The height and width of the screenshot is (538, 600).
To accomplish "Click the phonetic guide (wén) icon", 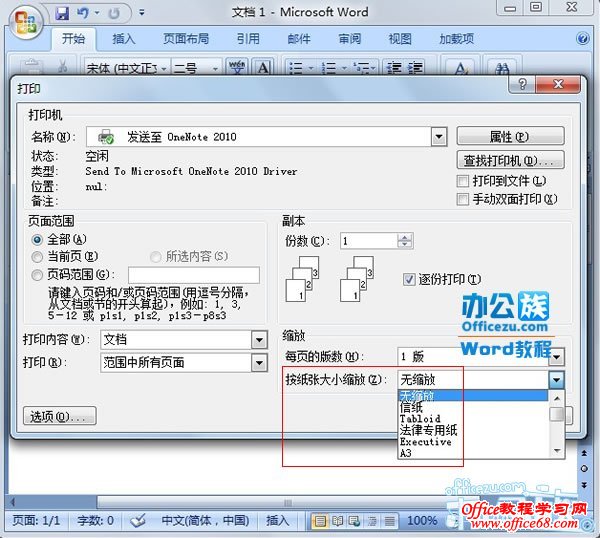I will (237, 68).
